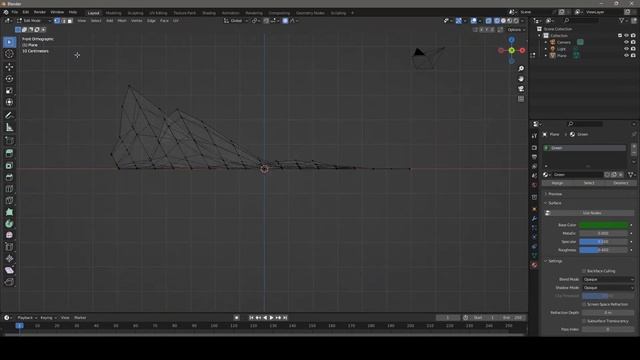Screen dimensions: 640x360
Task: Choose the Move tool in toolbar
Action: 9,67
